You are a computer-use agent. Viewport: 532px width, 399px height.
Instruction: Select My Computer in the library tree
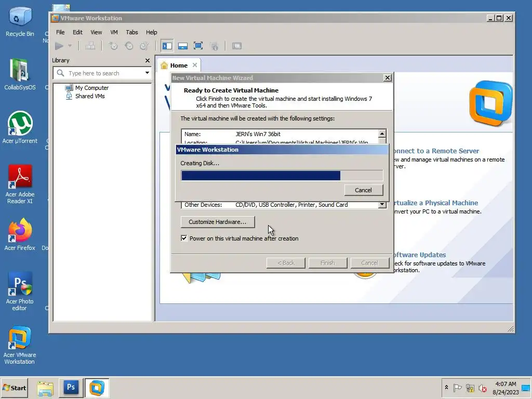pos(87,88)
